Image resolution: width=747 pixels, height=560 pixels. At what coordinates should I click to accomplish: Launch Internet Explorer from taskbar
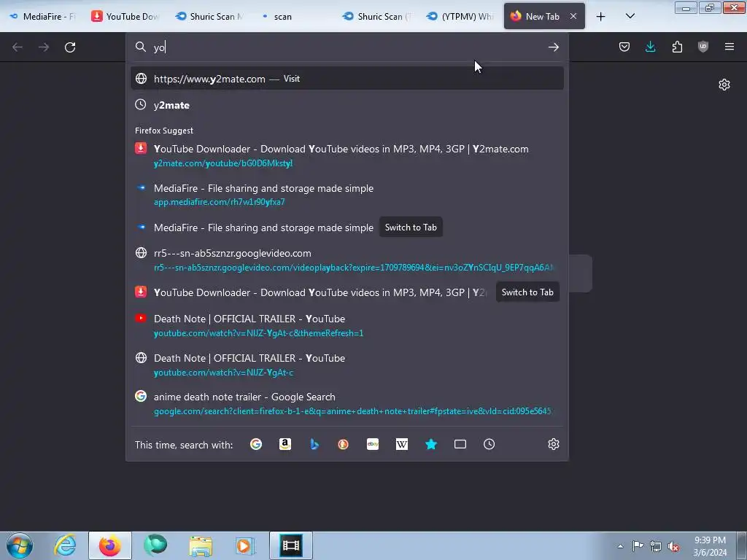(65, 545)
